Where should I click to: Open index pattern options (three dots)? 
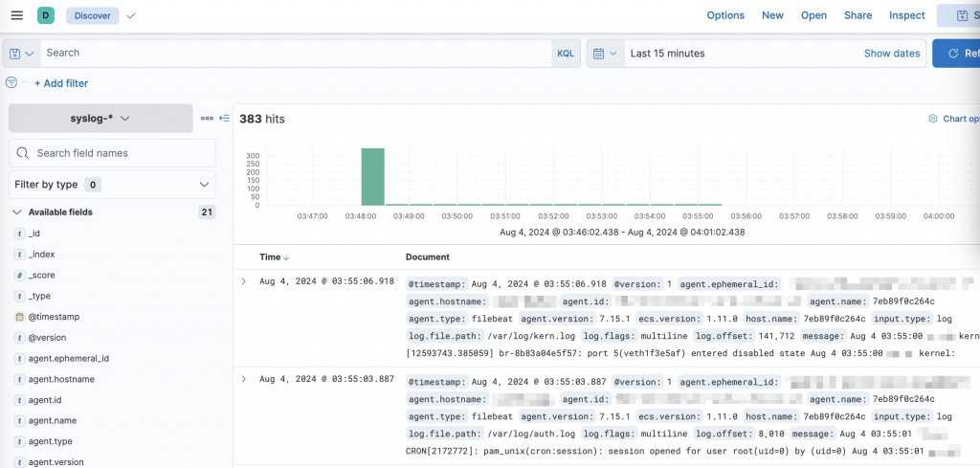(x=207, y=118)
